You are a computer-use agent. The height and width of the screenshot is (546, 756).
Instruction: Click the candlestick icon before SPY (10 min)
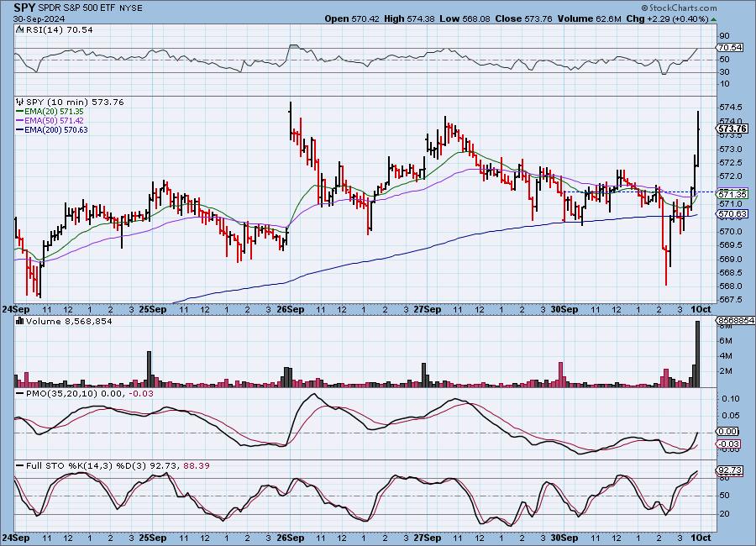(19, 102)
